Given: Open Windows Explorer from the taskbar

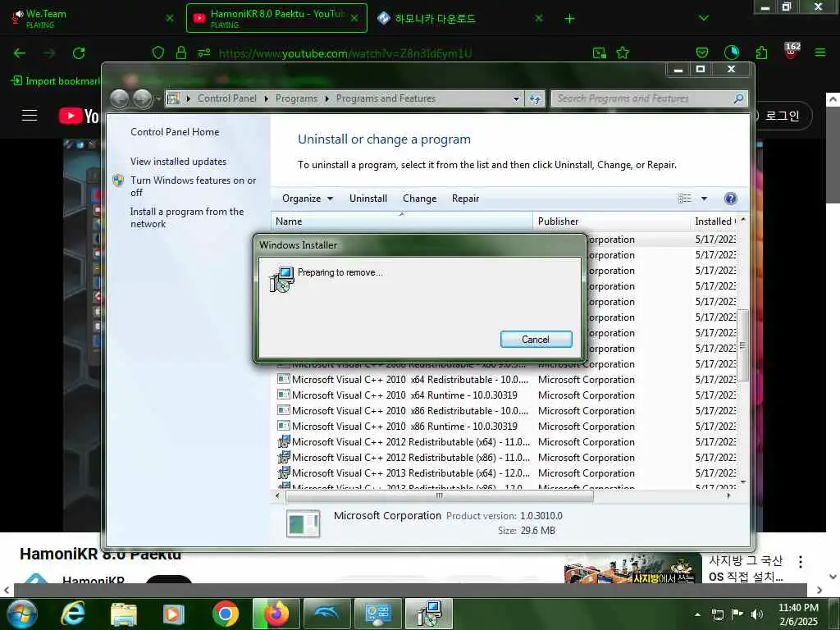Looking at the screenshot, I should point(124,614).
